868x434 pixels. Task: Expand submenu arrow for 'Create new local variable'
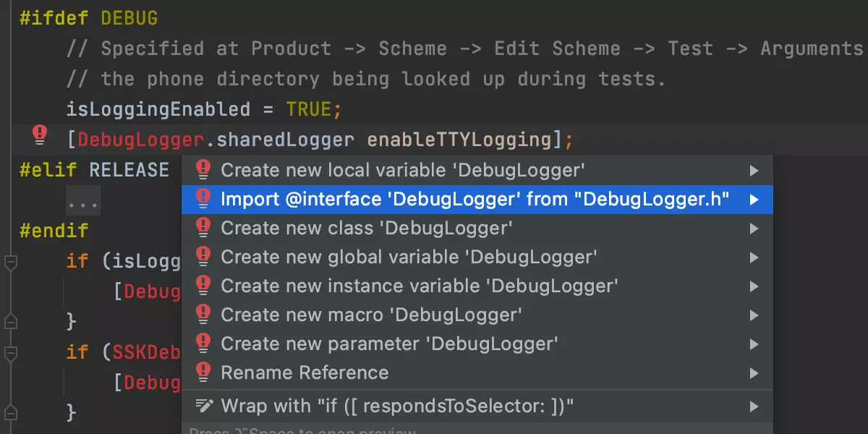click(x=754, y=171)
